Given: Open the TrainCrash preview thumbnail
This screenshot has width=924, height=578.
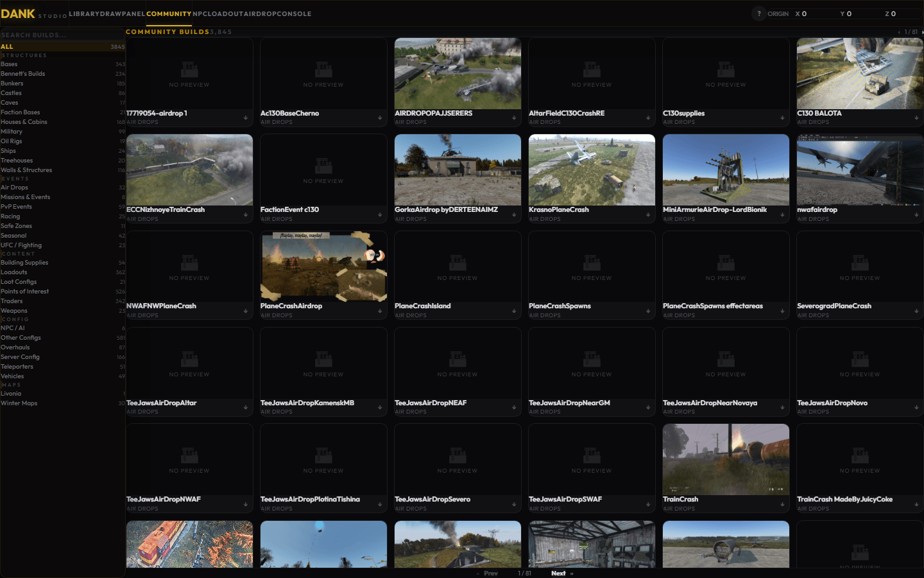Looking at the screenshot, I should [x=726, y=459].
